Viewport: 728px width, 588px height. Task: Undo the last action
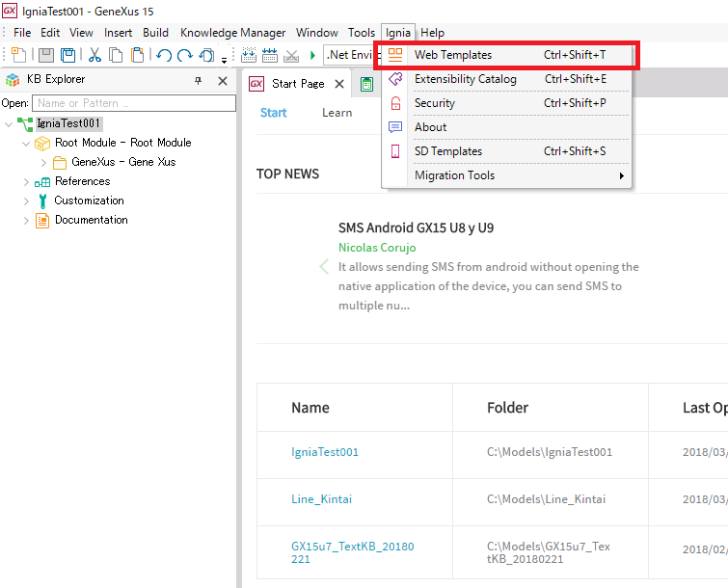(163, 55)
